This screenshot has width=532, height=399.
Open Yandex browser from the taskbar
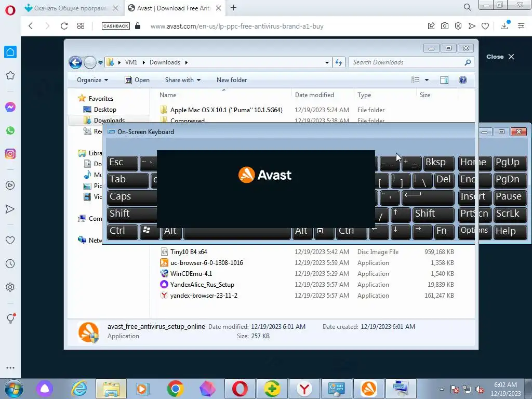pyautogui.click(x=304, y=389)
